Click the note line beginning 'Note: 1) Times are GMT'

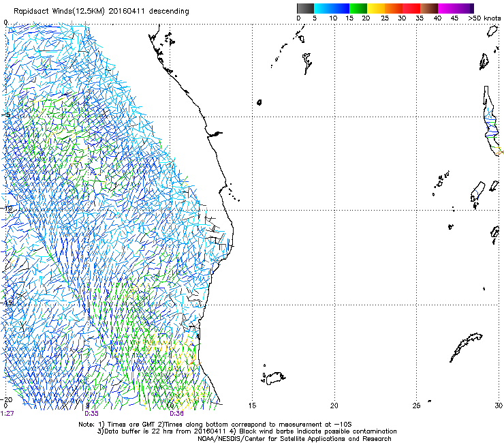point(215,425)
